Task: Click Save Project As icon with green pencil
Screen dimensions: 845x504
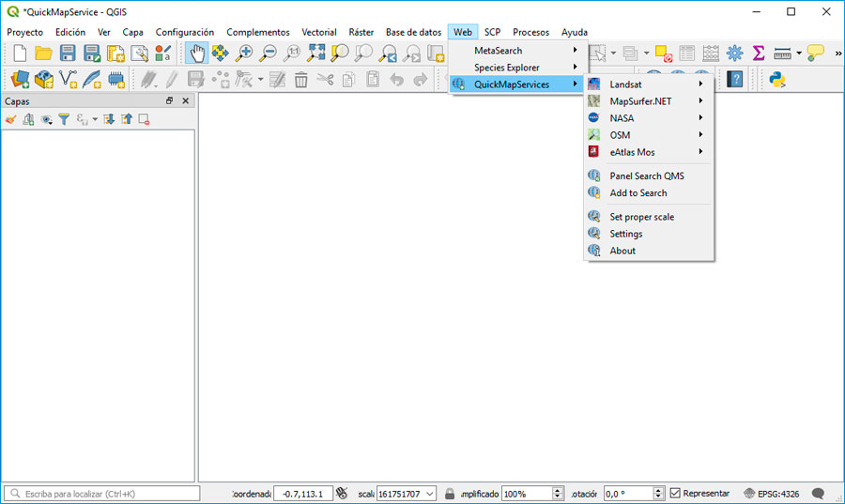Action: pos(92,53)
